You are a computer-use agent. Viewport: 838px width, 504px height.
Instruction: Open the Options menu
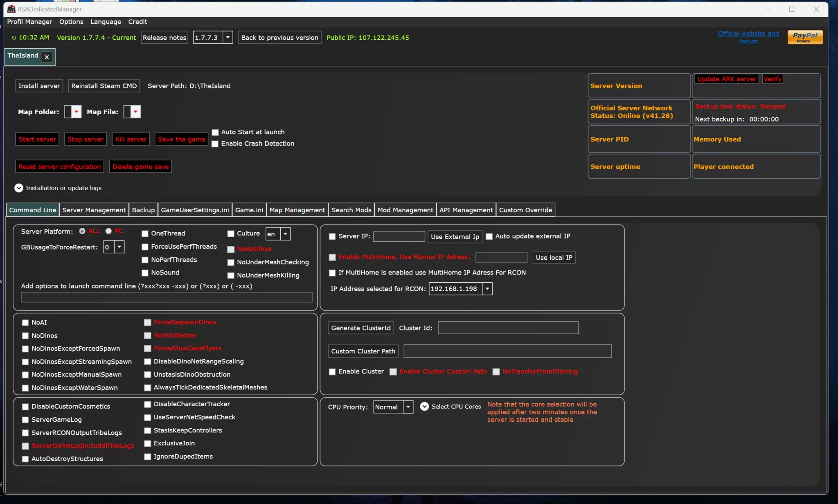(71, 22)
